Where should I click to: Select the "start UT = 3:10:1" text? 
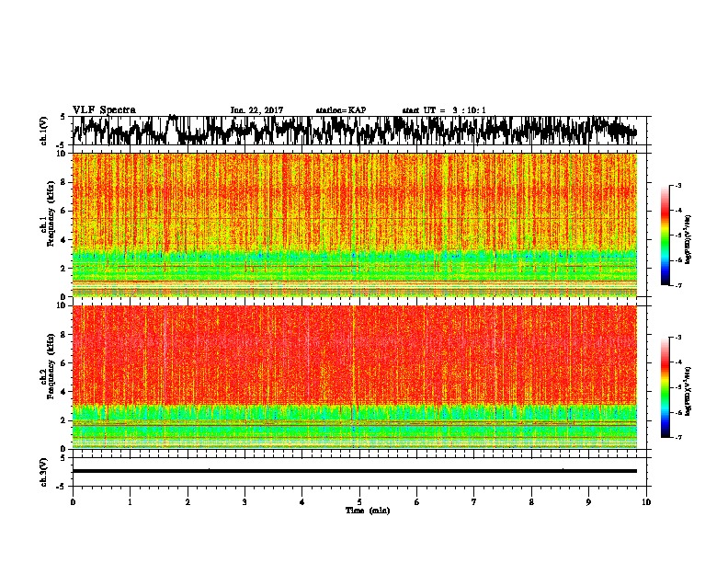point(444,110)
